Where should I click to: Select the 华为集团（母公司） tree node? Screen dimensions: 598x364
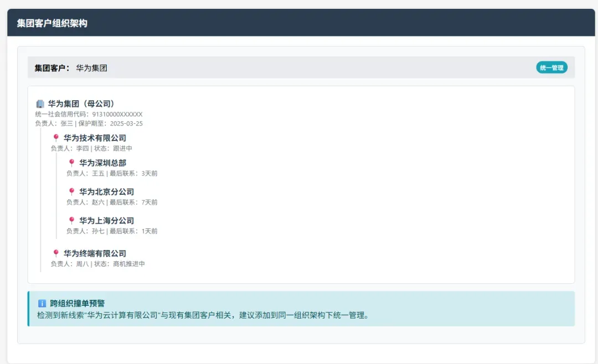(x=81, y=103)
